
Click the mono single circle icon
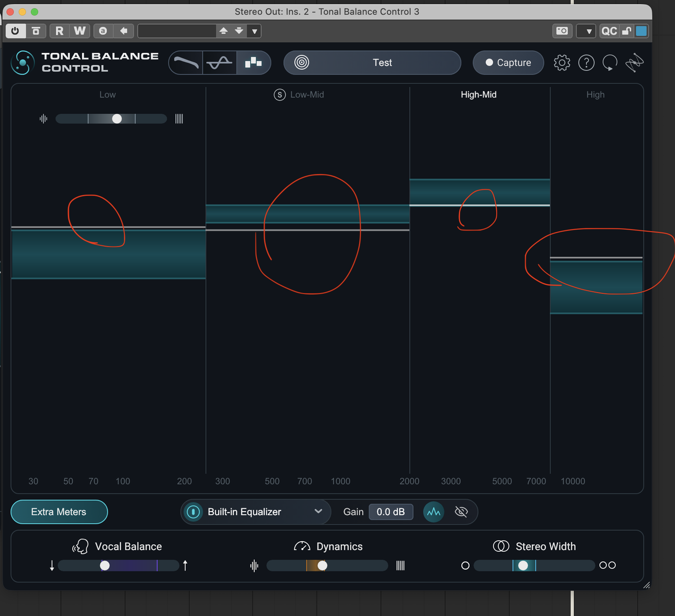click(465, 565)
